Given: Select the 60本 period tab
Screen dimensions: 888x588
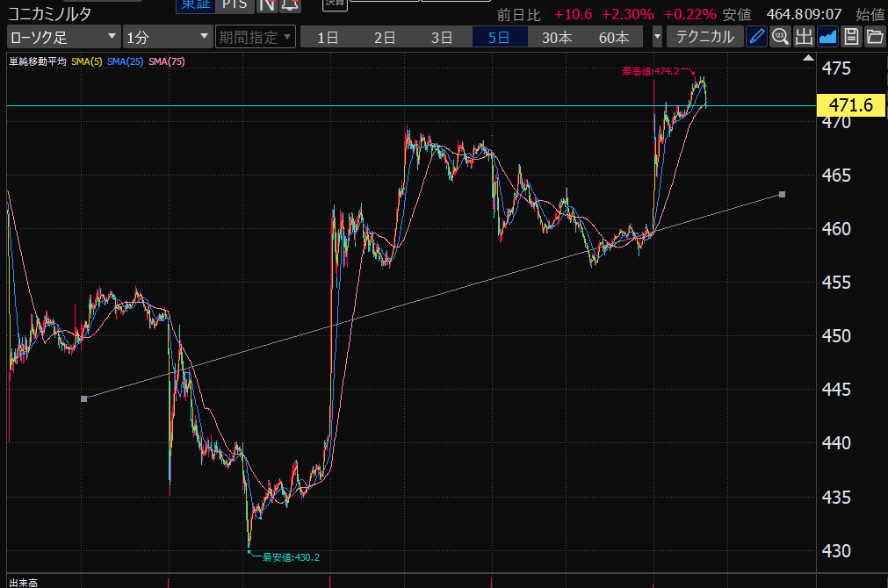Looking at the screenshot, I should click(614, 37).
